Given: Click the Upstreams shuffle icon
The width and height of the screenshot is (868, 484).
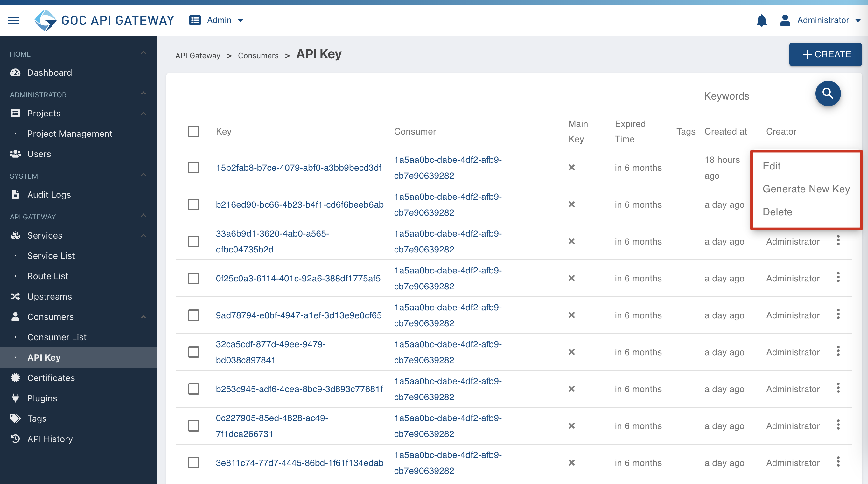Looking at the screenshot, I should (16, 296).
